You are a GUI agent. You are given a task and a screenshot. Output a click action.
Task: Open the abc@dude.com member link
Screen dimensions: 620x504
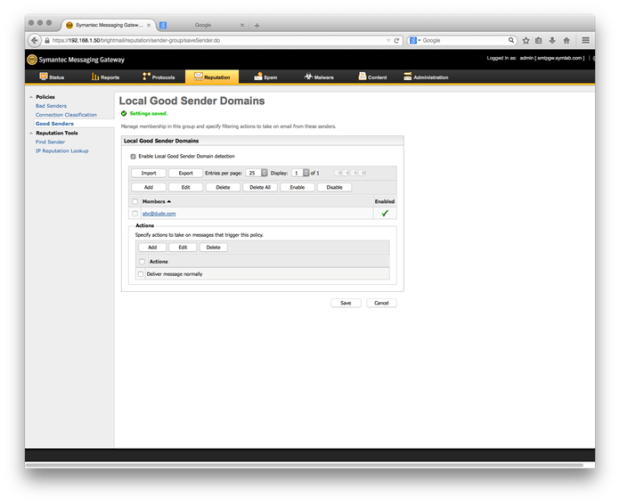tap(158, 213)
